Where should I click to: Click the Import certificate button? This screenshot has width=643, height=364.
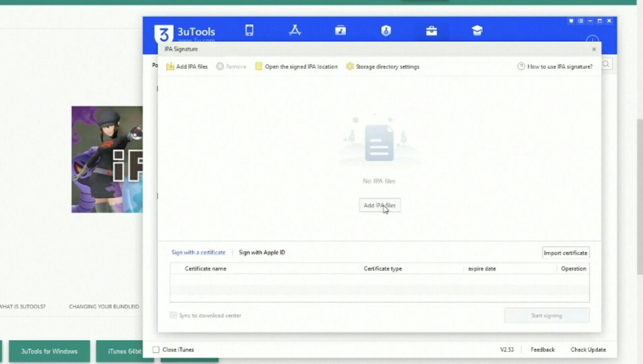tap(566, 253)
